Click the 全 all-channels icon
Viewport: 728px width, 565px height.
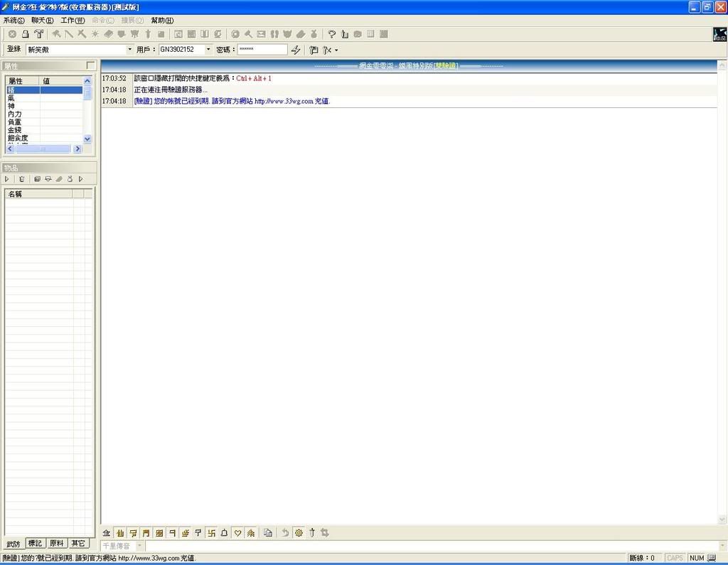[x=107, y=532]
